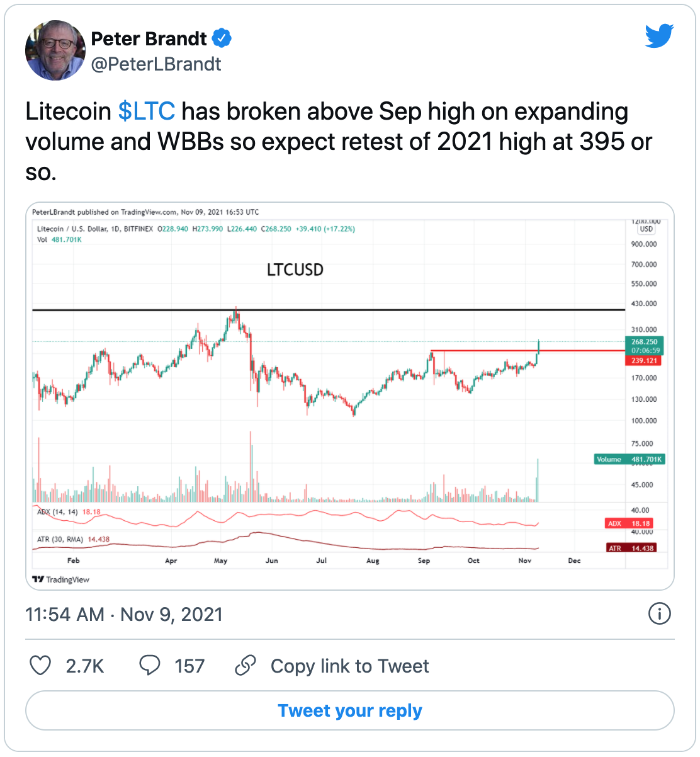
Task: Open Peter Brandt's profile picture
Action: [x=55, y=50]
